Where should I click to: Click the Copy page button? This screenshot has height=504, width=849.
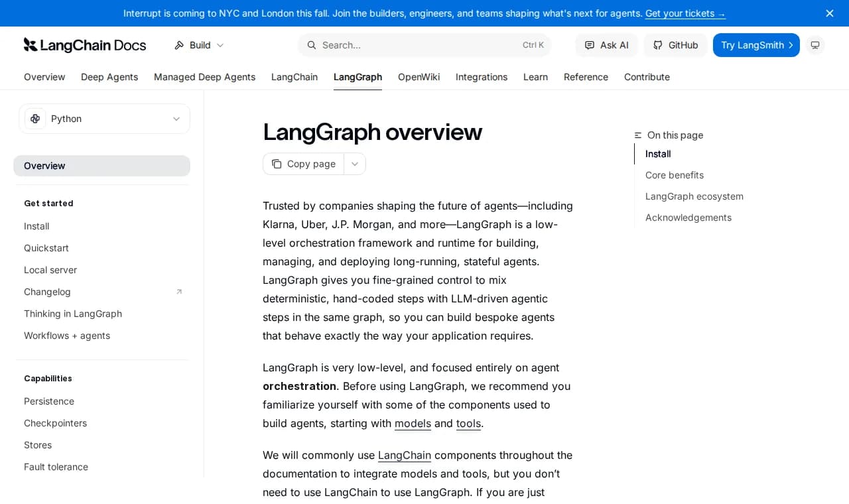pyautogui.click(x=303, y=164)
